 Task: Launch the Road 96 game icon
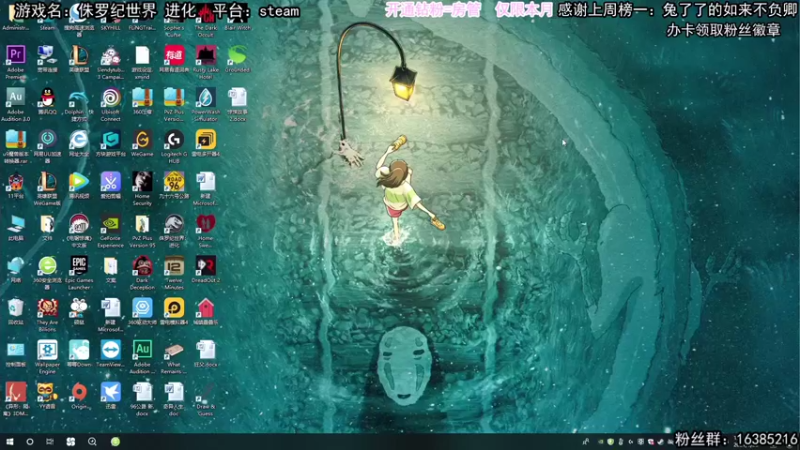174,181
